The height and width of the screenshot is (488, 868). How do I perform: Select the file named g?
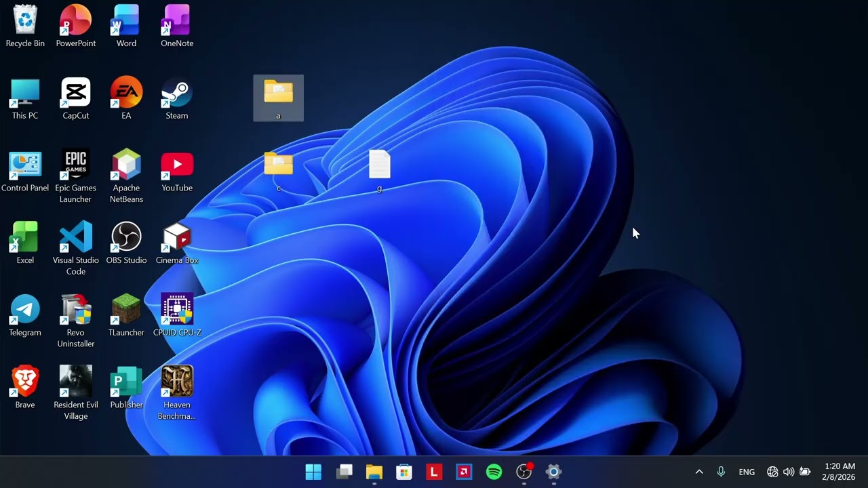(380, 171)
